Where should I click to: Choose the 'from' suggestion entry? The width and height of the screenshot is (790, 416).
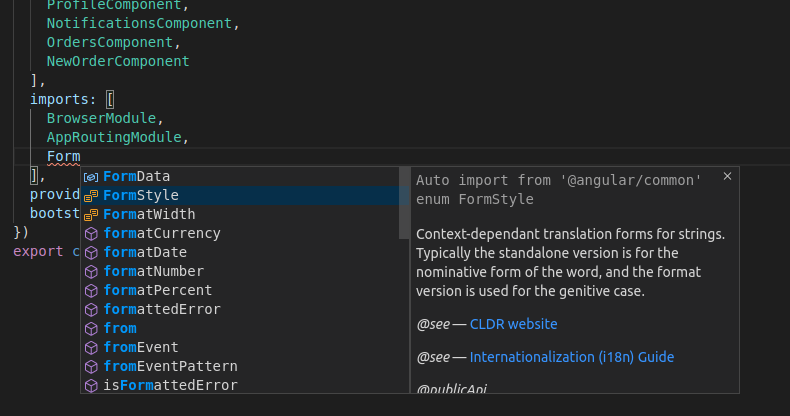(x=120, y=328)
